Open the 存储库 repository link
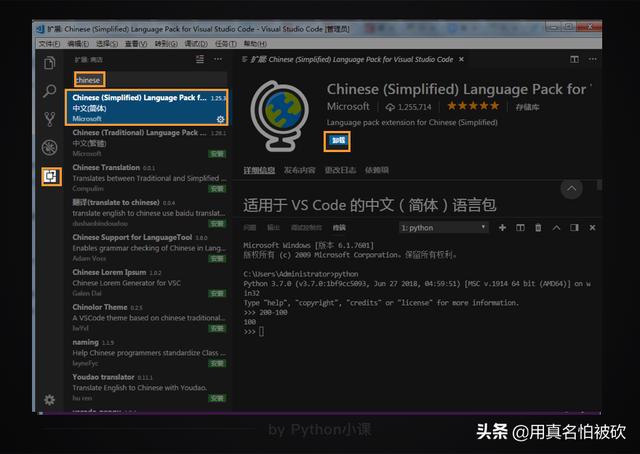Viewport: 640px width, 454px height. pos(527,107)
